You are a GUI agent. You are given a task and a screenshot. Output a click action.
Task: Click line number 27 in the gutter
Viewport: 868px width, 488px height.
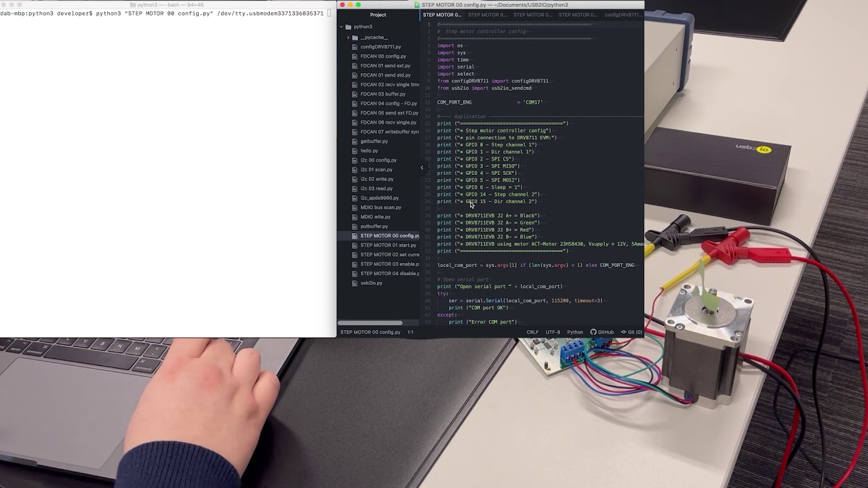pyautogui.click(x=428, y=209)
